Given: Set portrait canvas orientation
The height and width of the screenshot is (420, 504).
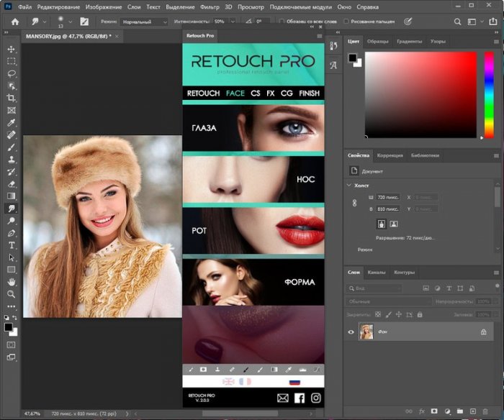Looking at the screenshot, I should (x=381, y=224).
